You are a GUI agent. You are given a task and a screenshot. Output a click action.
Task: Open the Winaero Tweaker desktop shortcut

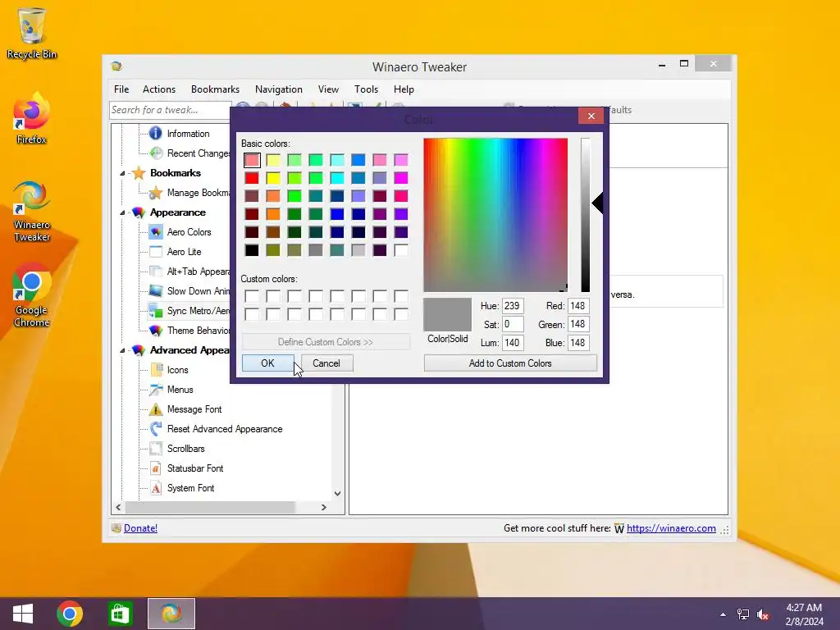(32, 210)
